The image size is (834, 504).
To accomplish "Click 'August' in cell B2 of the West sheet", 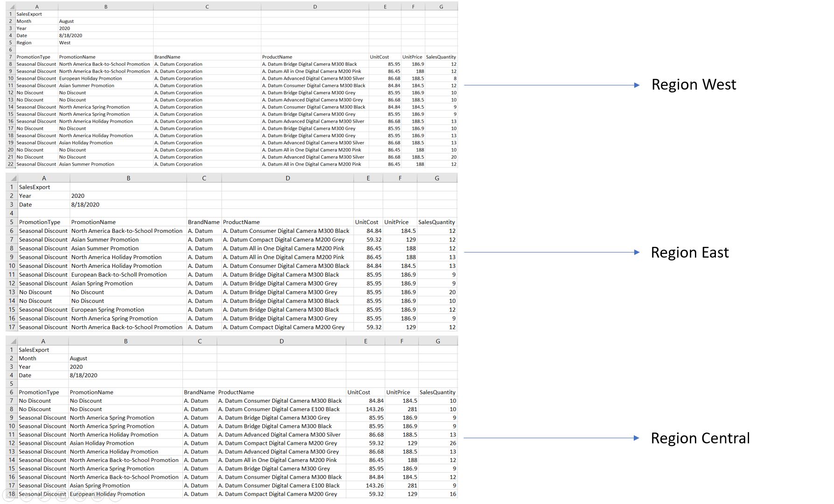I will 66,21.
